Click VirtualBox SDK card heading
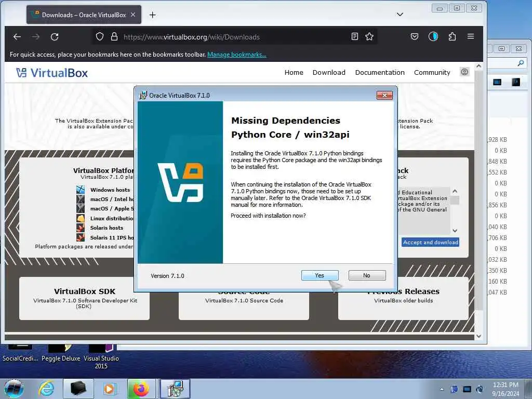 [x=85, y=291]
